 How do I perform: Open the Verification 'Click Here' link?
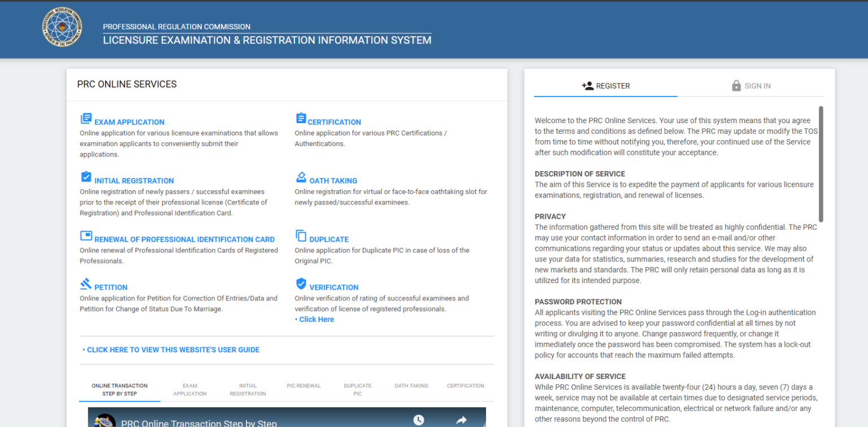point(316,320)
